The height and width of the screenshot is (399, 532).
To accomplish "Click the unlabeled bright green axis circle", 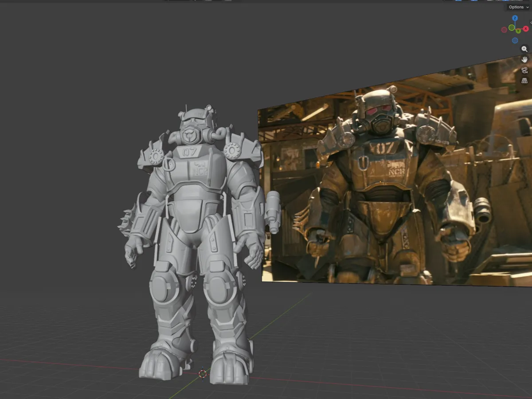I will click(x=512, y=27).
